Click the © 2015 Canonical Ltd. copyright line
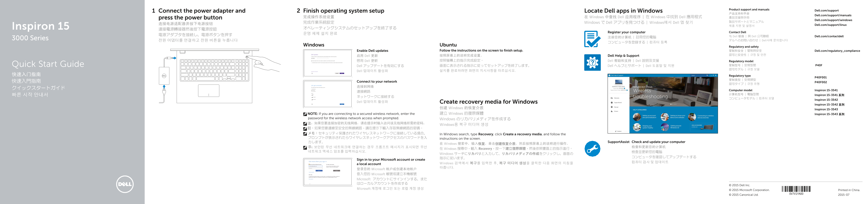868x204 pixels. pos(743,195)
